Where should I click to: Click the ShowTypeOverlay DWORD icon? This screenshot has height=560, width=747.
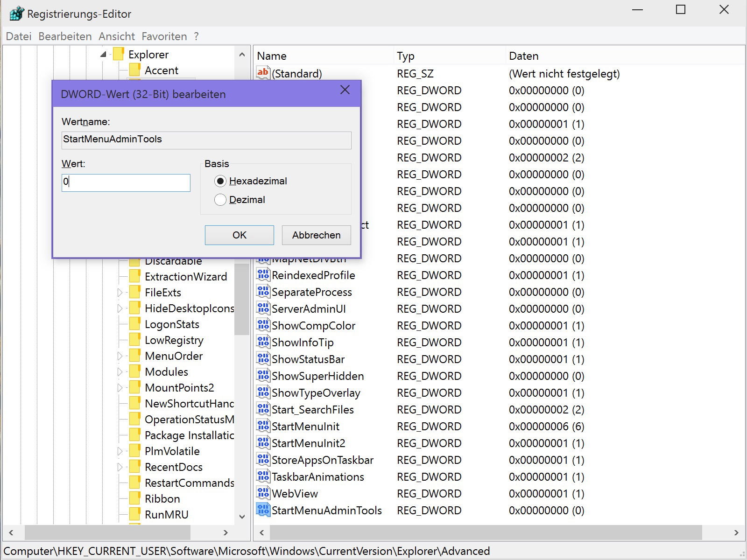(x=263, y=392)
